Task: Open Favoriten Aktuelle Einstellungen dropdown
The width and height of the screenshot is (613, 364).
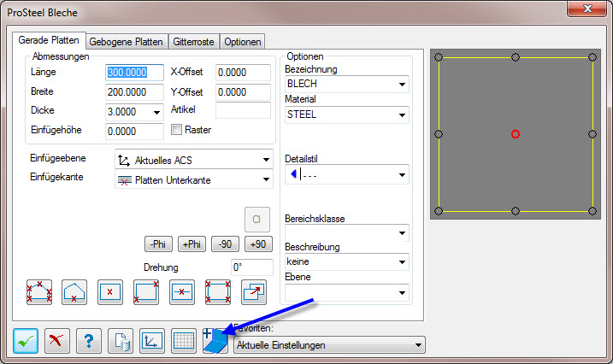Action: pyautogui.click(x=329, y=345)
